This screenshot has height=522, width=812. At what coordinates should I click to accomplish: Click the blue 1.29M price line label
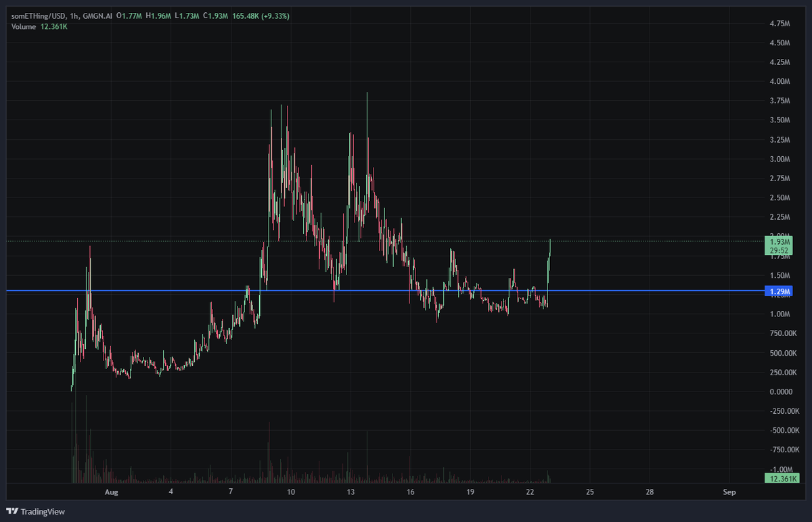coord(778,291)
